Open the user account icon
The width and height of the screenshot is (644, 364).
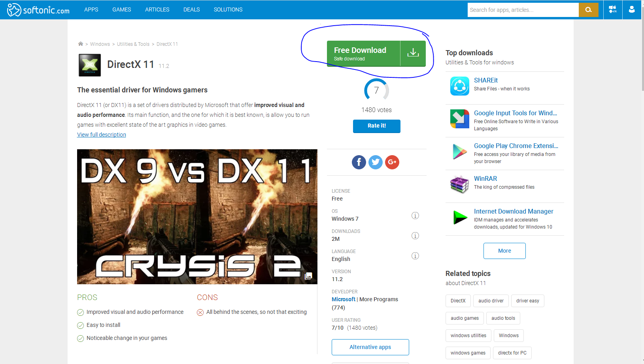pyautogui.click(x=632, y=9)
